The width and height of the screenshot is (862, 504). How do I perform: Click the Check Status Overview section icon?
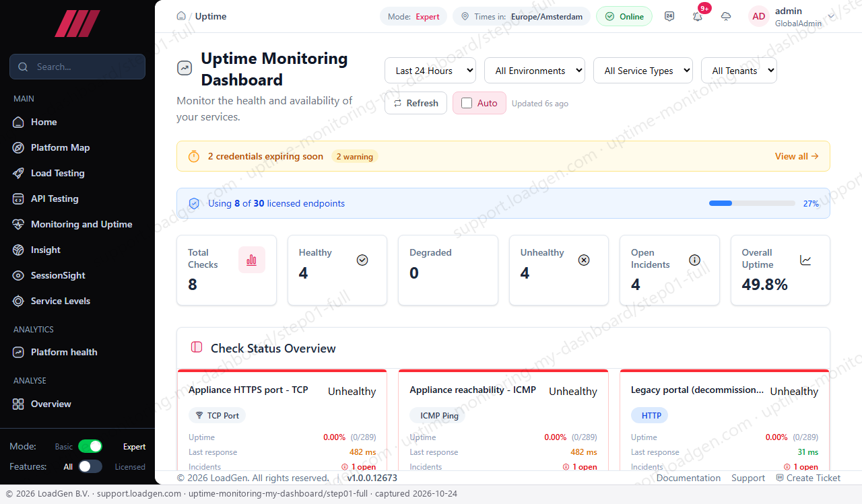197,347
